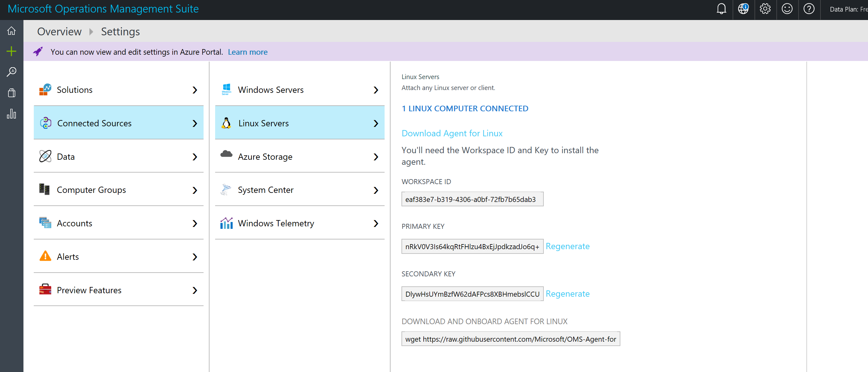Open the Accounts settings item
868x372 pixels.
(x=119, y=223)
